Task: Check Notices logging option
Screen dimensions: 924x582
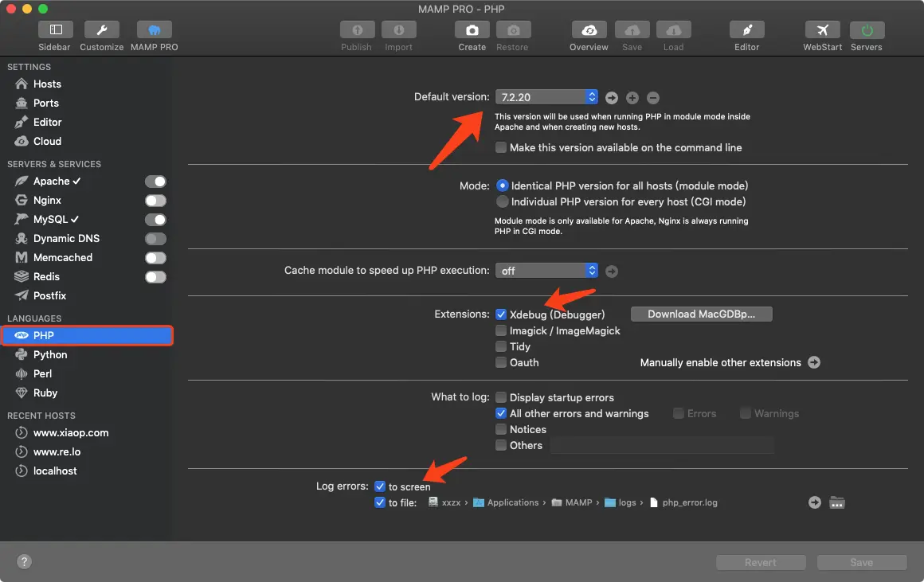Action: tap(501, 429)
